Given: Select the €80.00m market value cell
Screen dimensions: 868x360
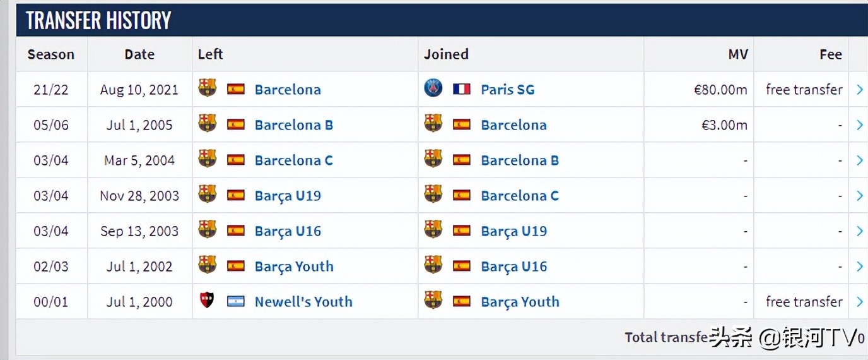Looking at the screenshot, I should pyautogui.click(x=720, y=90).
